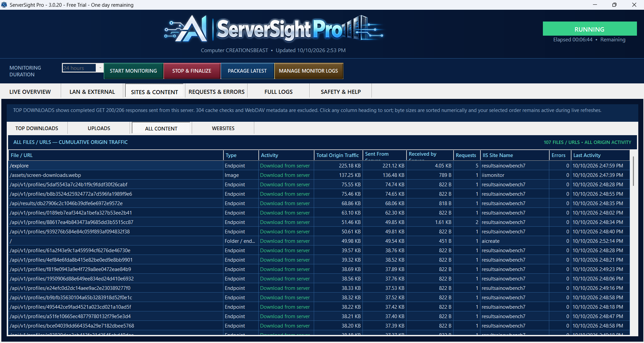This screenshot has width=644, height=343.
Task: Open Manage Monitor Logs
Action: pyautogui.click(x=308, y=71)
